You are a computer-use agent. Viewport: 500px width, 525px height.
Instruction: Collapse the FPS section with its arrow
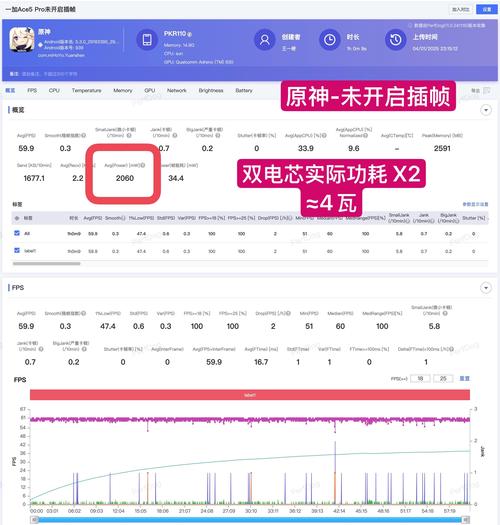tap(486, 288)
